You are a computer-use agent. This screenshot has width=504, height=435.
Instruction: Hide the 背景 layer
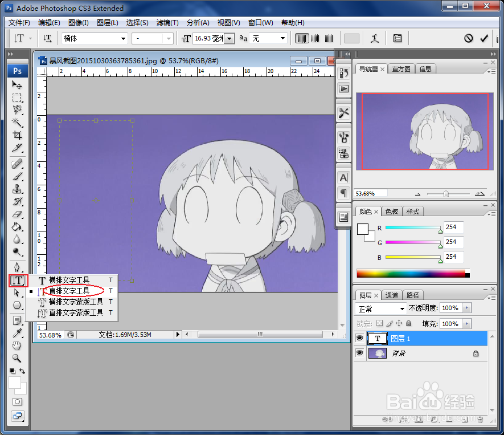pyautogui.click(x=360, y=353)
